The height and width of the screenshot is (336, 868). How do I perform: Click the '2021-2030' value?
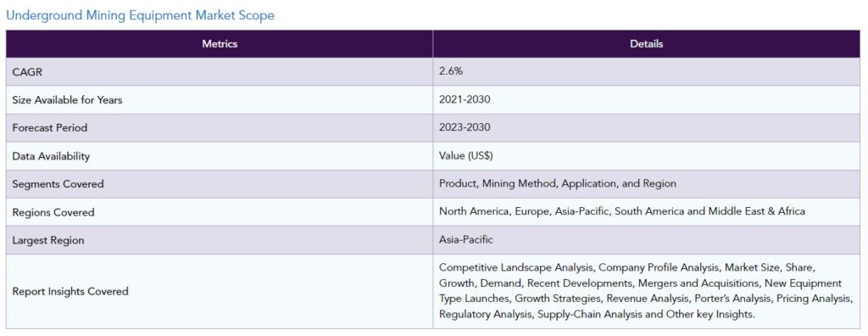465,100
